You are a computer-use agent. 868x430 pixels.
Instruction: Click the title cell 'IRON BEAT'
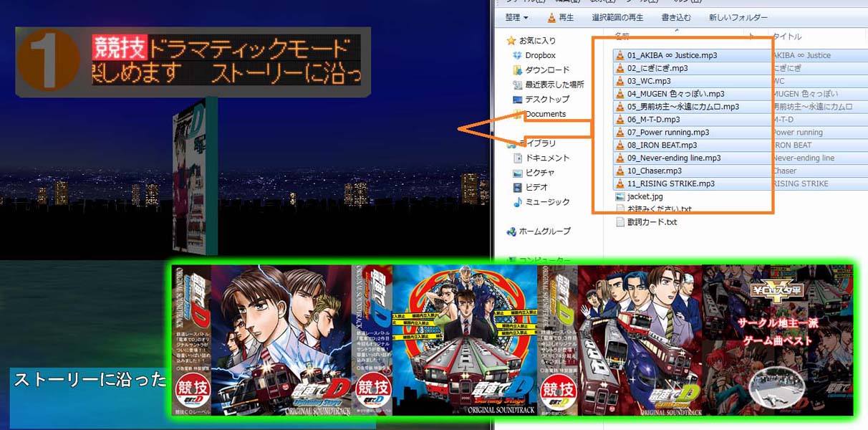coord(792,145)
